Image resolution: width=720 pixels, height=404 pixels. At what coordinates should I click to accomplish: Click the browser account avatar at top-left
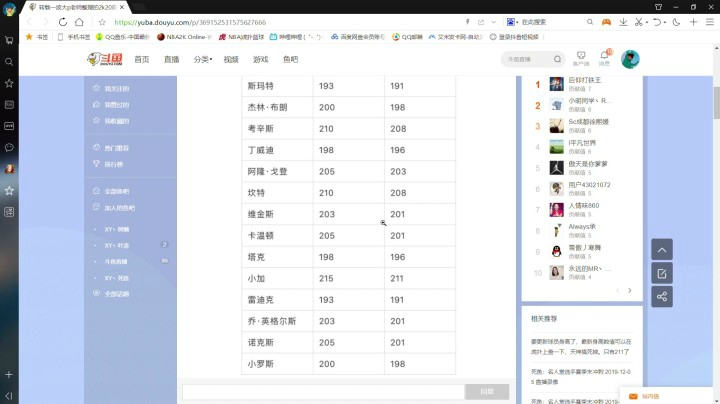pos(9,9)
